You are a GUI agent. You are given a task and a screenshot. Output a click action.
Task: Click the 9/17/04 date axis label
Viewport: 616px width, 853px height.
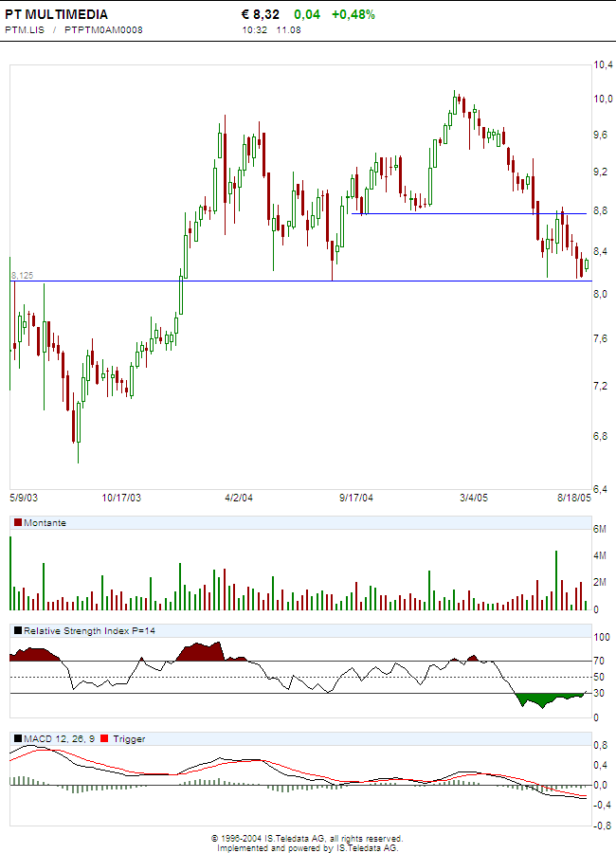pyautogui.click(x=356, y=498)
